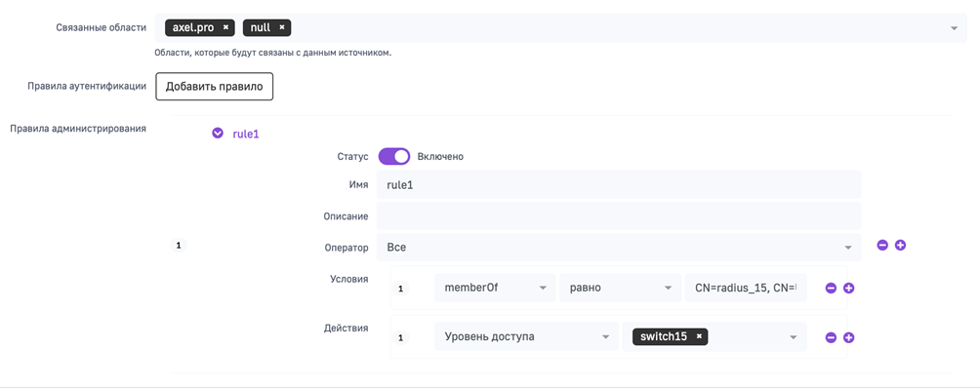
Task: Open the Оператор dropdown showing Все
Action: [619, 247]
